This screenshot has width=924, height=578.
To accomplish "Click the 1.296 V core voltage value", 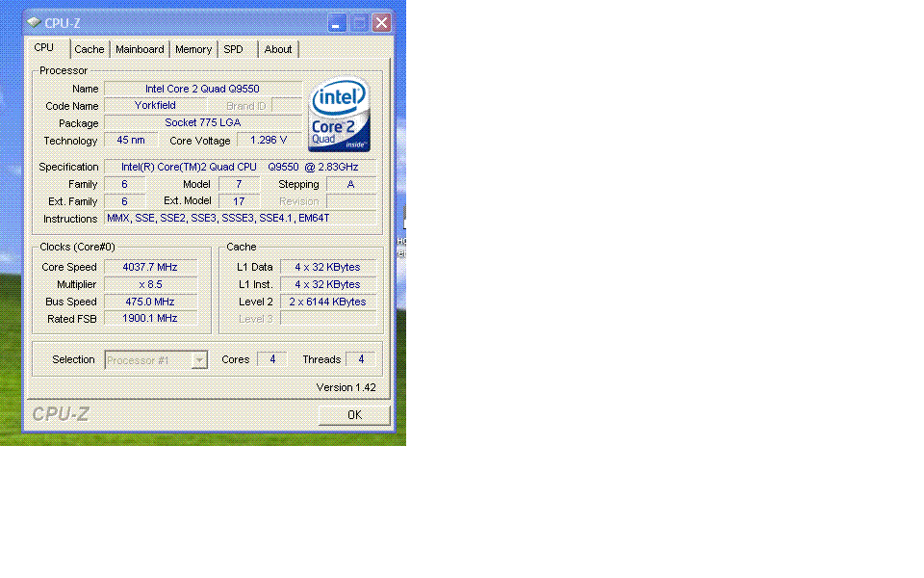I will [269, 141].
